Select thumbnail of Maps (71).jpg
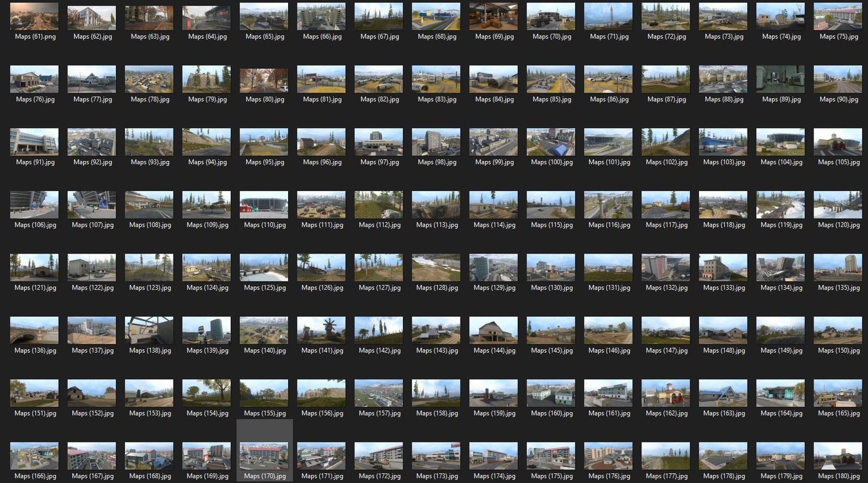This screenshot has width=868, height=483. (x=608, y=16)
